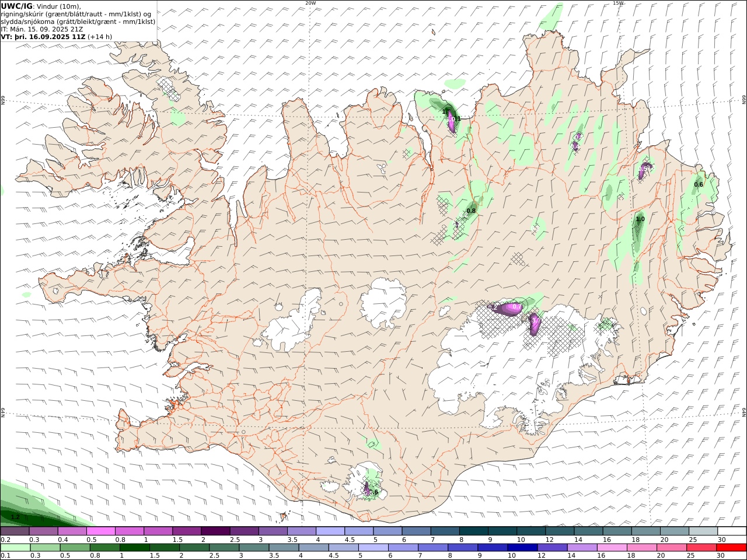
Task: Click the dark teal 8 swatch in upper legend
Action: (473, 531)
